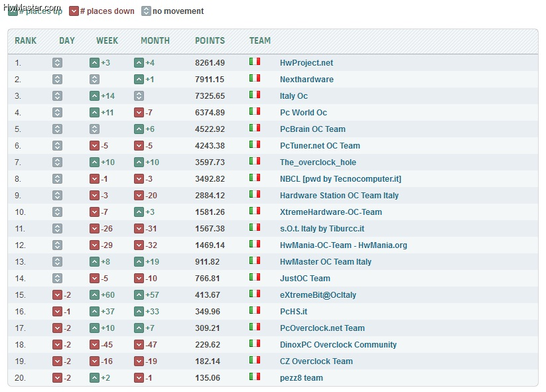Click gray no-movement month icon for Italy Oc
Screen dimensions: 546x392
point(139,96)
